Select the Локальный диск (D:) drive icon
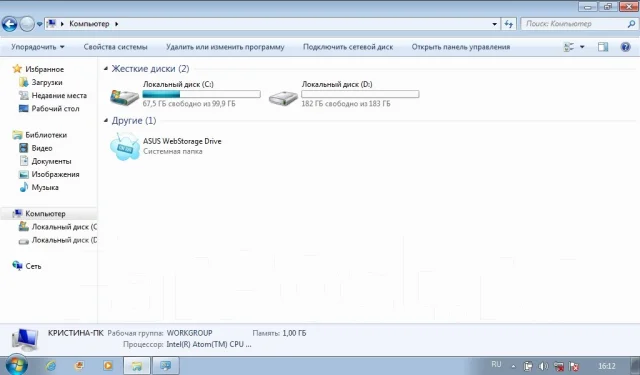Image resolution: width=640 pixels, height=375 pixels. (283, 97)
